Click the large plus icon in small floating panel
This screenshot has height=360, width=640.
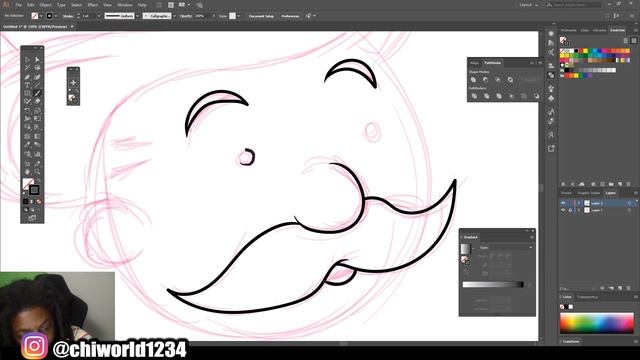pos(73,83)
